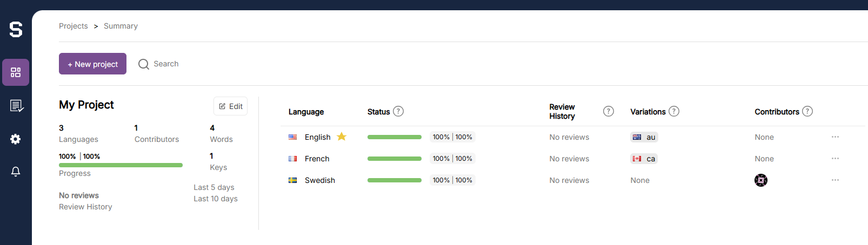Click the Swedish contributor avatar
Screen dimensions: 868x245
761,180
